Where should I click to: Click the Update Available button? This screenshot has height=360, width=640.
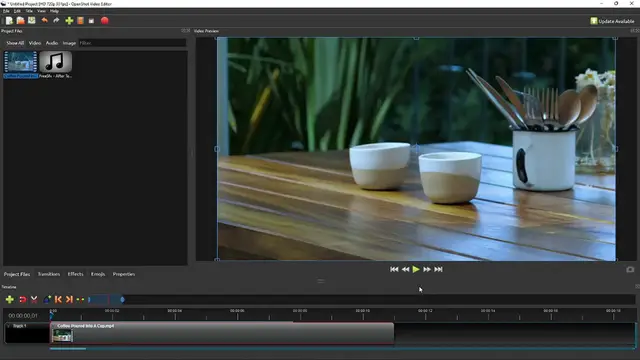pyautogui.click(x=612, y=21)
